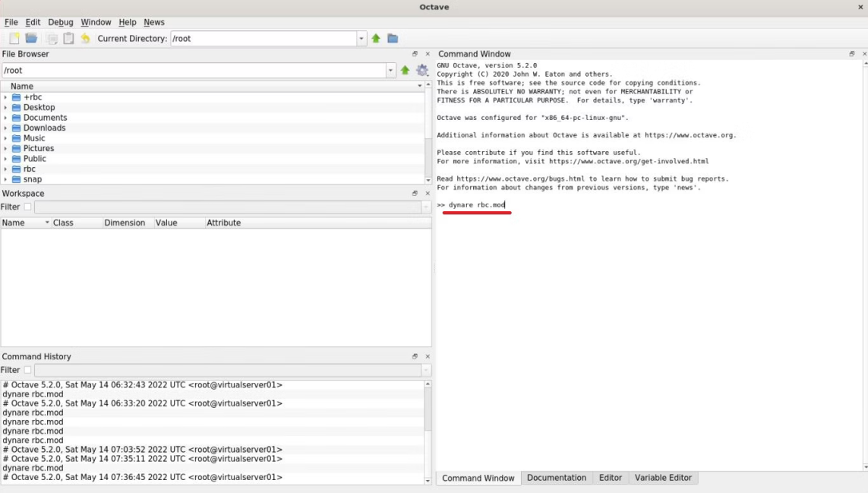Close the File Browser panel
Viewport: 868px width, 493px height.
tap(428, 54)
